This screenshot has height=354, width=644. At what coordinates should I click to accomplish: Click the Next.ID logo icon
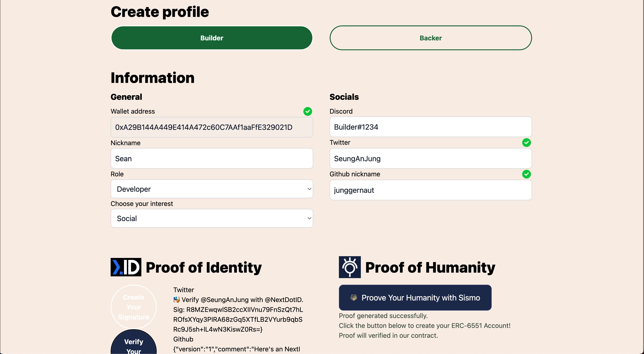126,267
